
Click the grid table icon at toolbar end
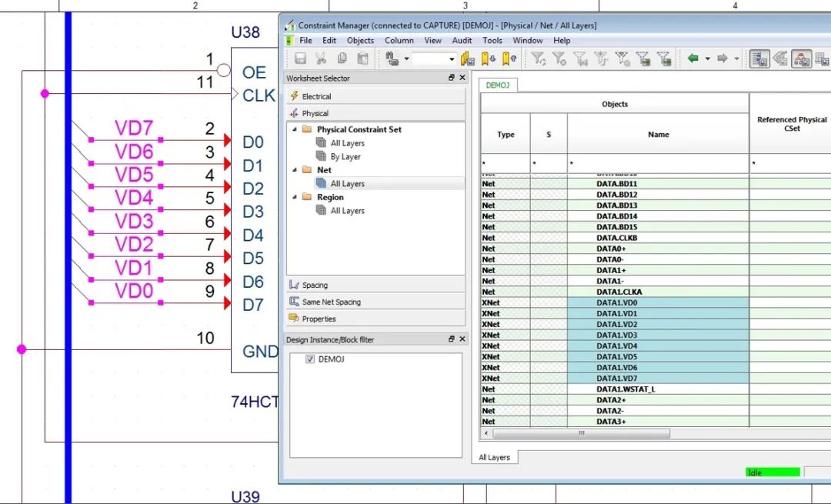822,58
